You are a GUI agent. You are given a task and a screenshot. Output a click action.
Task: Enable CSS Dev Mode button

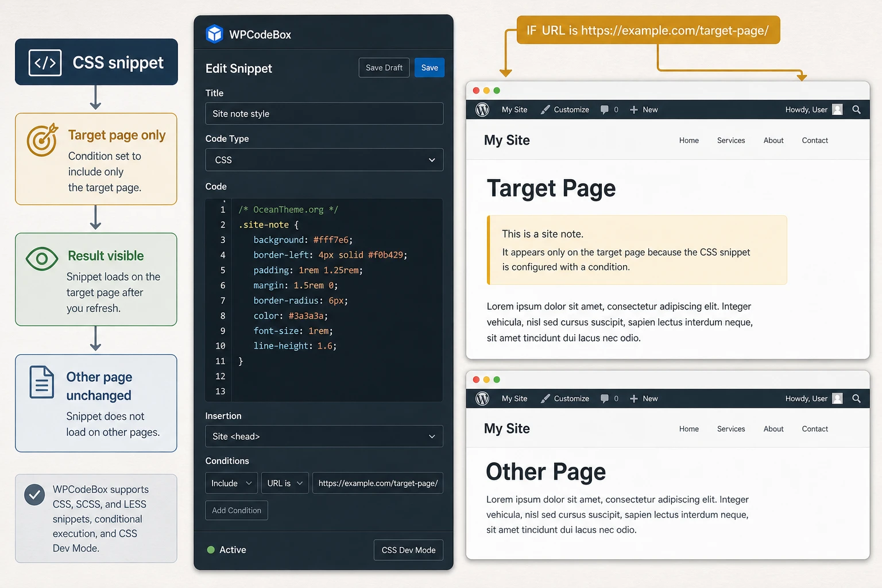(408, 550)
